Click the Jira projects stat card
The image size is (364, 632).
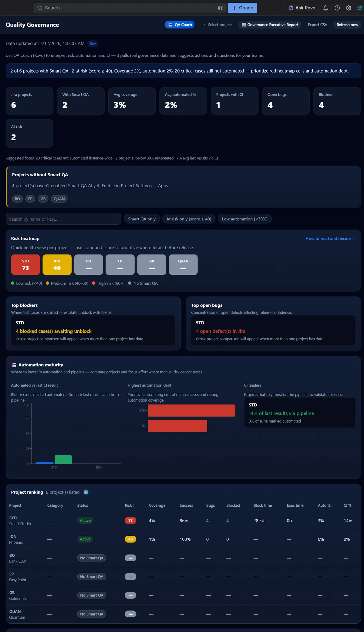[29, 101]
